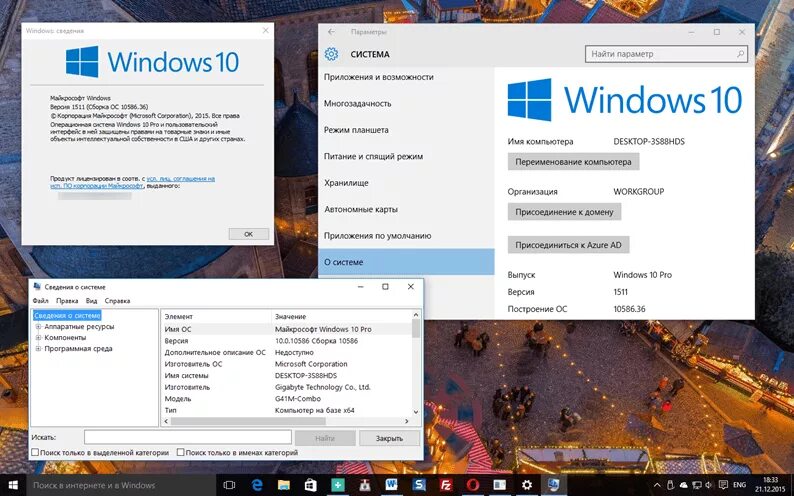
Task: Click OK in the Windows: сведения dialog
Action: [x=248, y=234]
